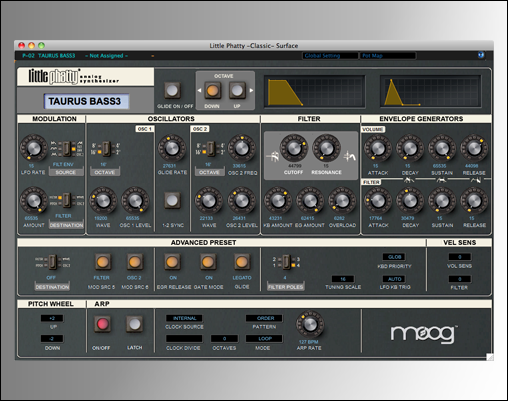Screen dimensions: 508x401
Task: Click the Glide Rate knob
Action: click(172, 148)
